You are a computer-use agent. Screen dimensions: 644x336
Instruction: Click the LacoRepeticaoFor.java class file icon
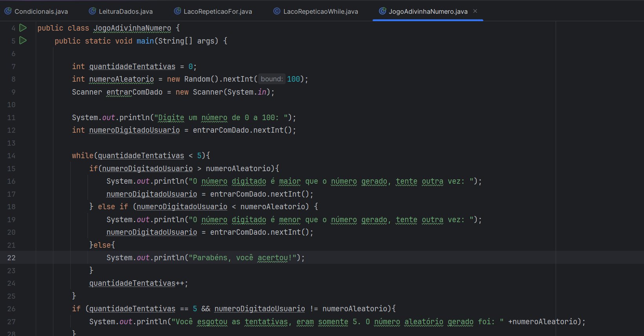177,11
